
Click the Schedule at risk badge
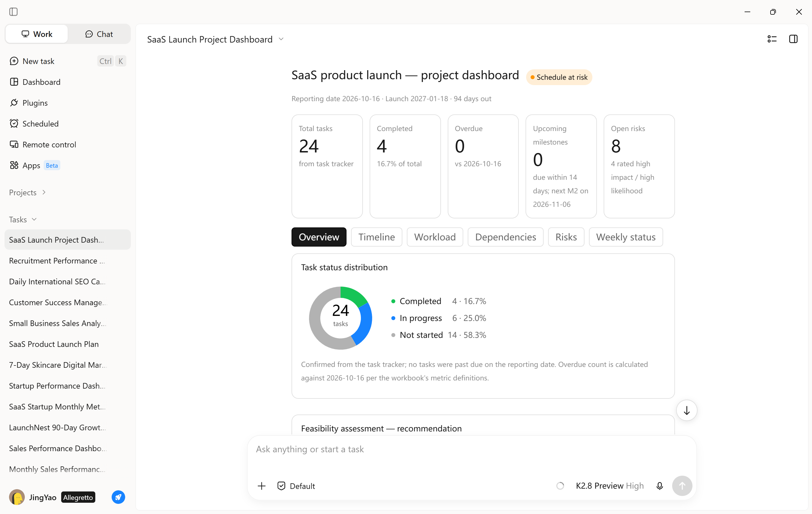pos(559,77)
